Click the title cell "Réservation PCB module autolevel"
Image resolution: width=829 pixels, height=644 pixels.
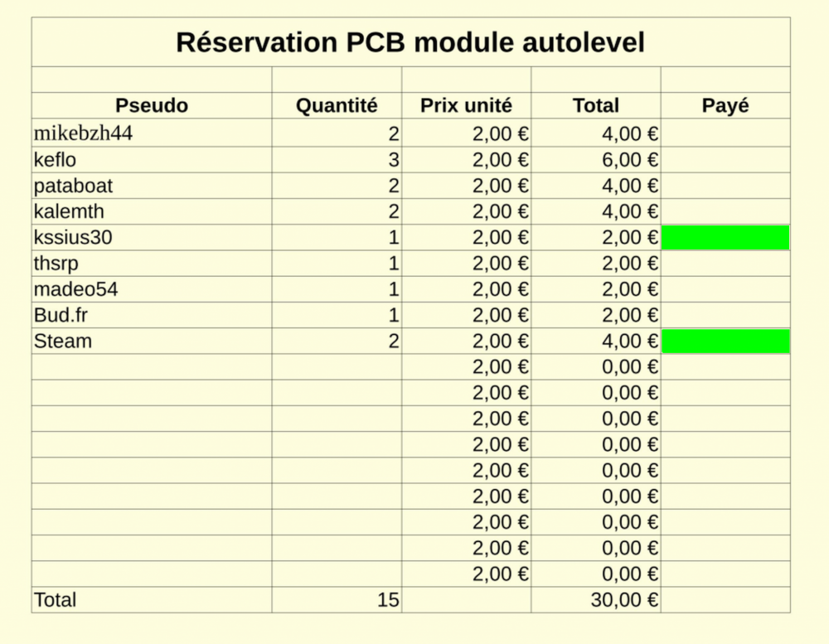click(410, 42)
